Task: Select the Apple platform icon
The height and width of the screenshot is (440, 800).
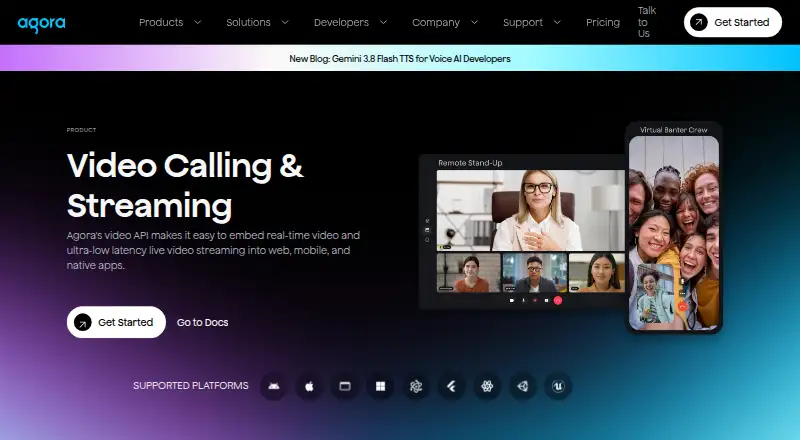Action: point(309,386)
